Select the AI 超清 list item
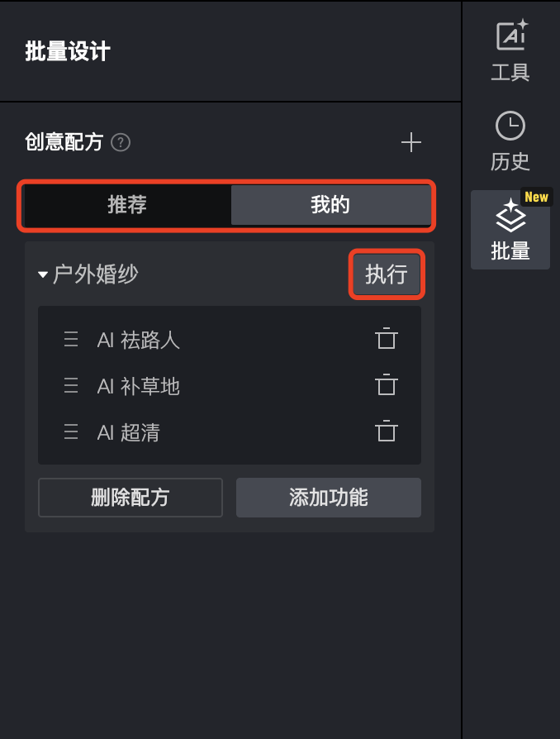 point(129,432)
